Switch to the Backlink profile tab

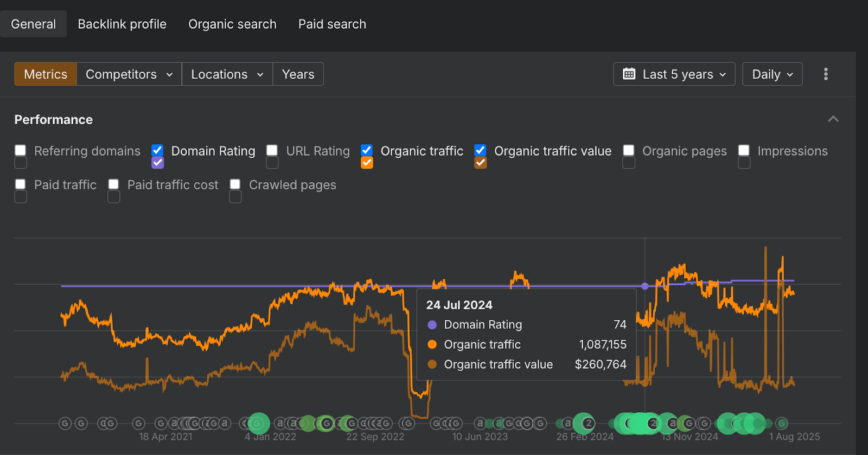coord(122,24)
